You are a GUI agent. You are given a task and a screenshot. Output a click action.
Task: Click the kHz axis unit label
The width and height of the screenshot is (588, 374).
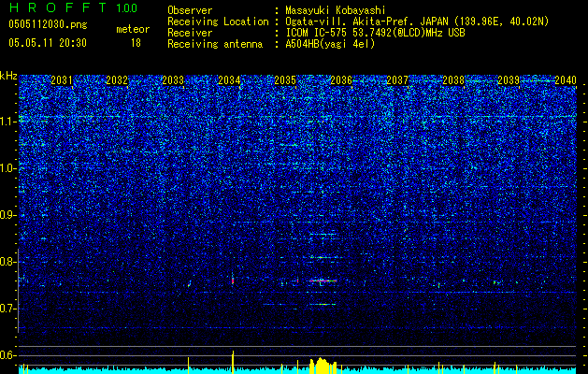(8, 76)
